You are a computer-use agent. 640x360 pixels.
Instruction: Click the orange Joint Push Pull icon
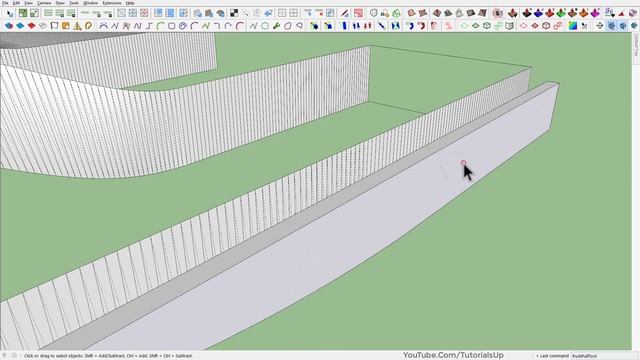tap(584, 13)
